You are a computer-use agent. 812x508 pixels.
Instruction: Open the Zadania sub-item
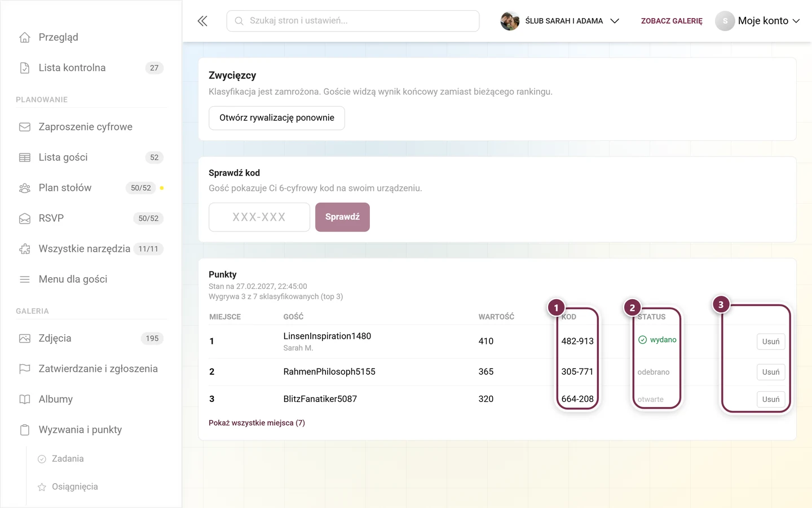pos(68,459)
